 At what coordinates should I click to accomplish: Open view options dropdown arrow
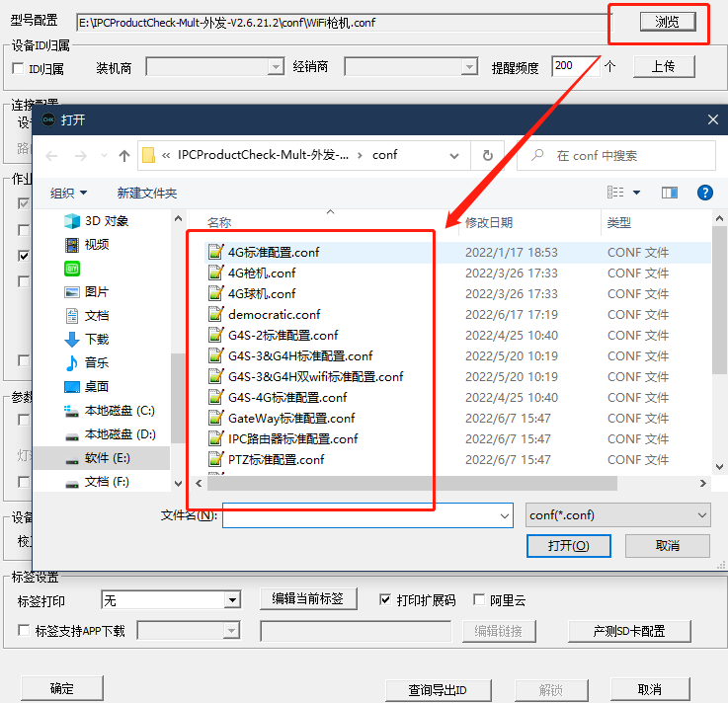636,193
